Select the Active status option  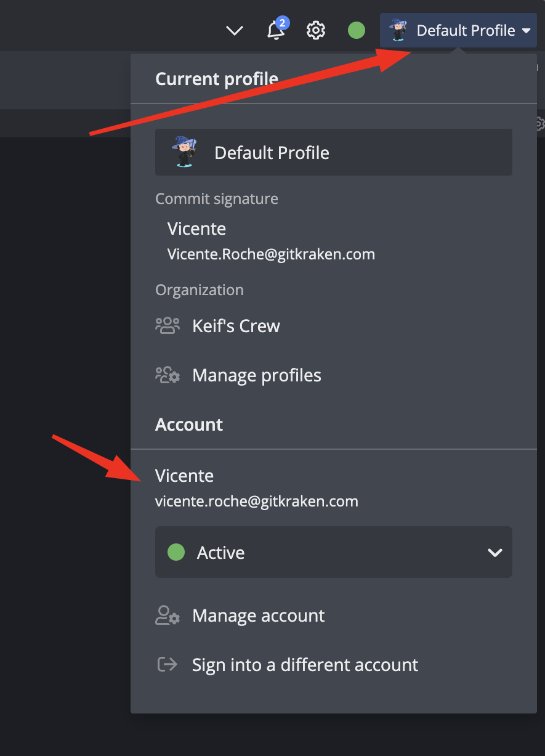pos(334,552)
